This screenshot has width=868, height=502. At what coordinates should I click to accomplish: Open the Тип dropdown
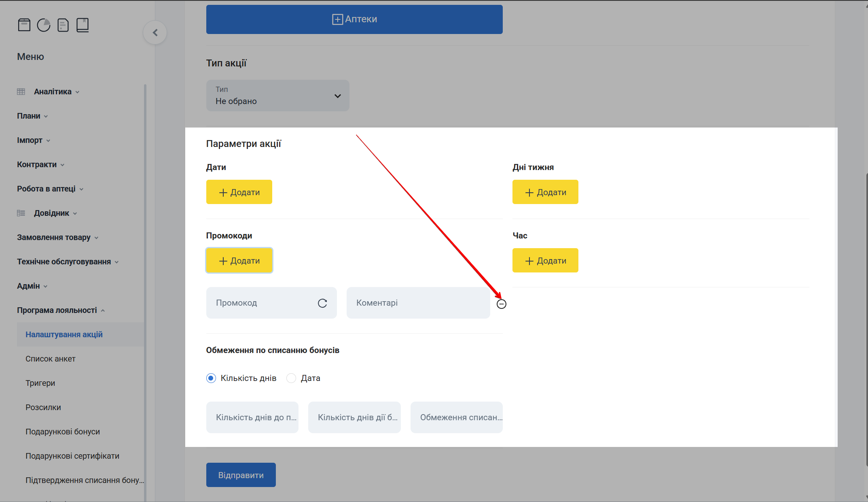coord(277,96)
